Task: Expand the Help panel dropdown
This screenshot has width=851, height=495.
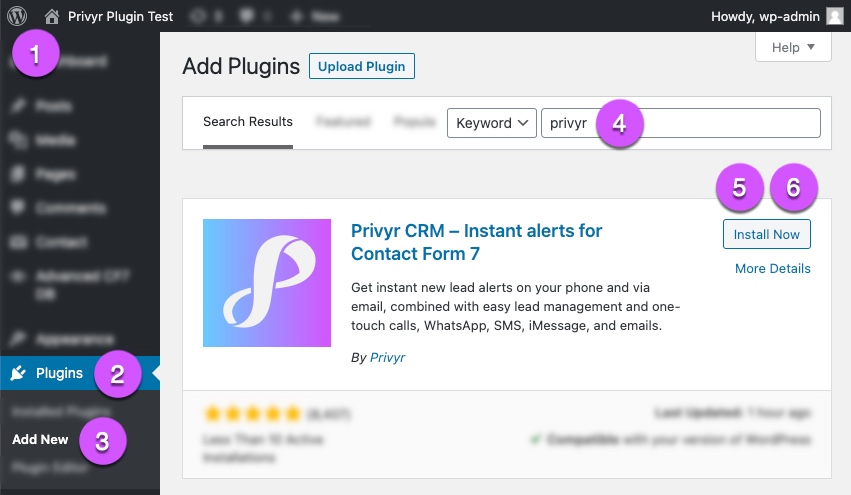Action: coord(793,47)
